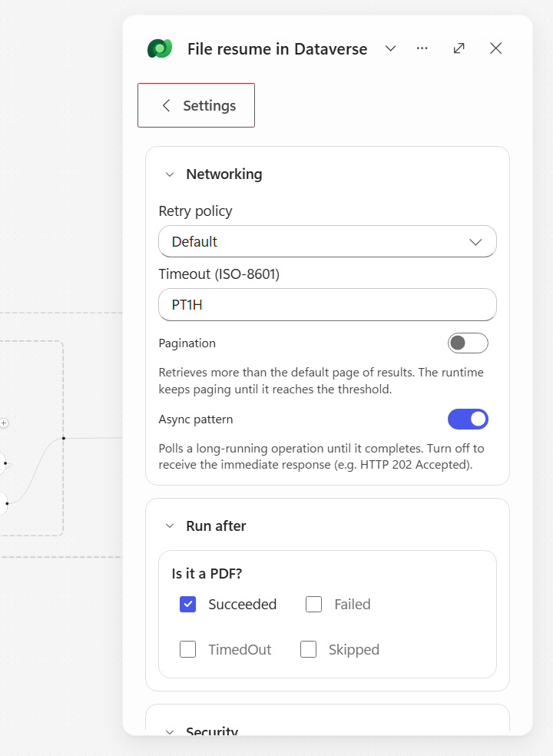
Task: Expand the panel with the arrows icon
Action: coord(459,48)
